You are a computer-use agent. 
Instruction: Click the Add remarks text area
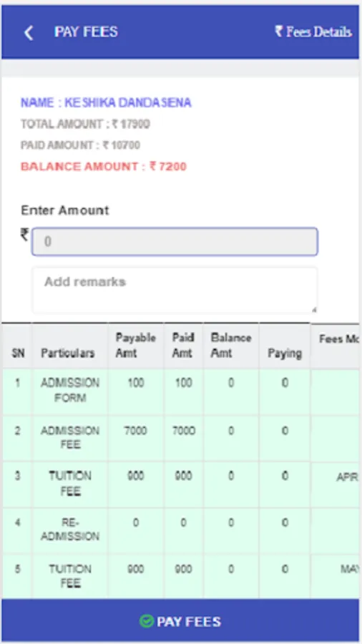(x=175, y=290)
